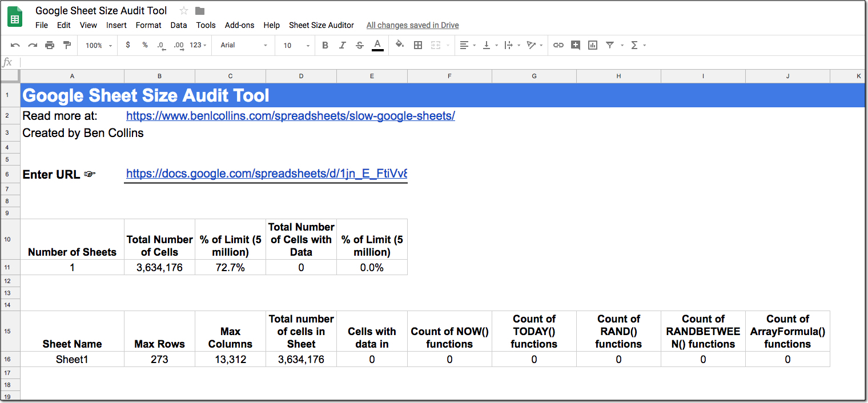The height and width of the screenshot is (403, 868).
Task: Star this document with the star icon
Action: [x=184, y=10]
